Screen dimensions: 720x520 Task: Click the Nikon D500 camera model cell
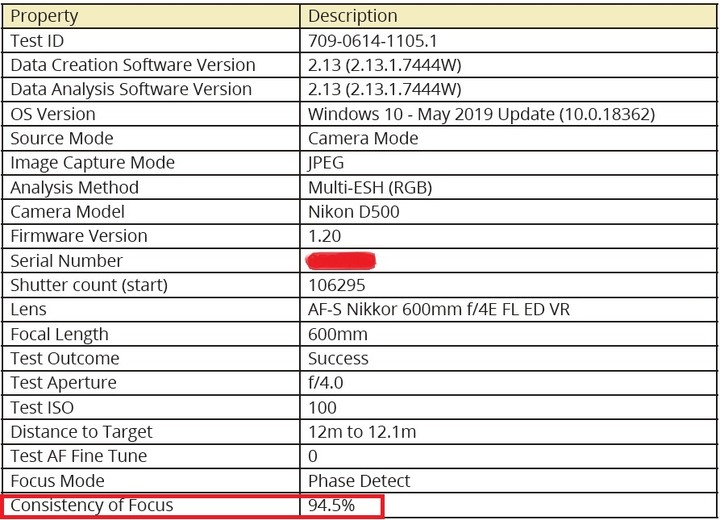click(508, 212)
